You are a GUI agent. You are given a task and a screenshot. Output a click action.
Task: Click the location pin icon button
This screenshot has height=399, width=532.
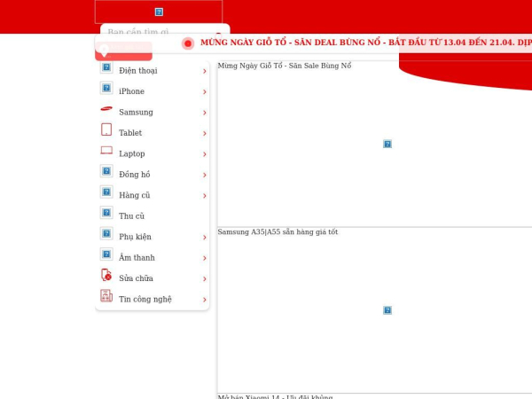104,50
